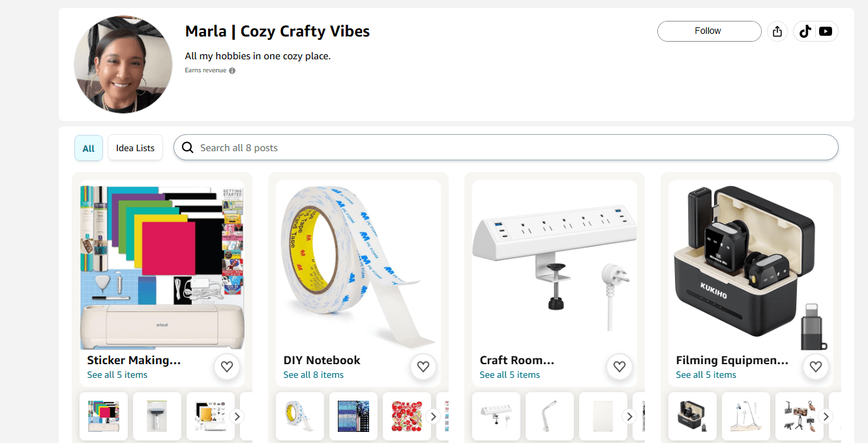Open See all 5 items under Craft Room
This screenshot has height=443, width=868.
coord(509,375)
